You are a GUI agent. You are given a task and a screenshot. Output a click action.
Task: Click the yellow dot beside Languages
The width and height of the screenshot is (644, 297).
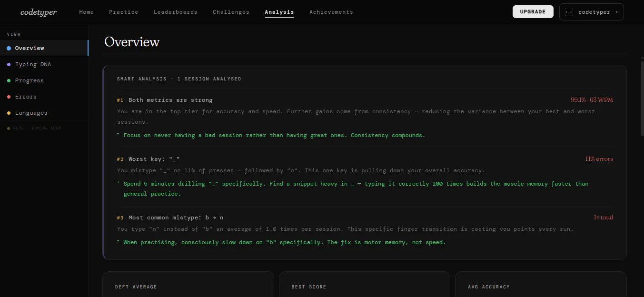[x=9, y=113]
